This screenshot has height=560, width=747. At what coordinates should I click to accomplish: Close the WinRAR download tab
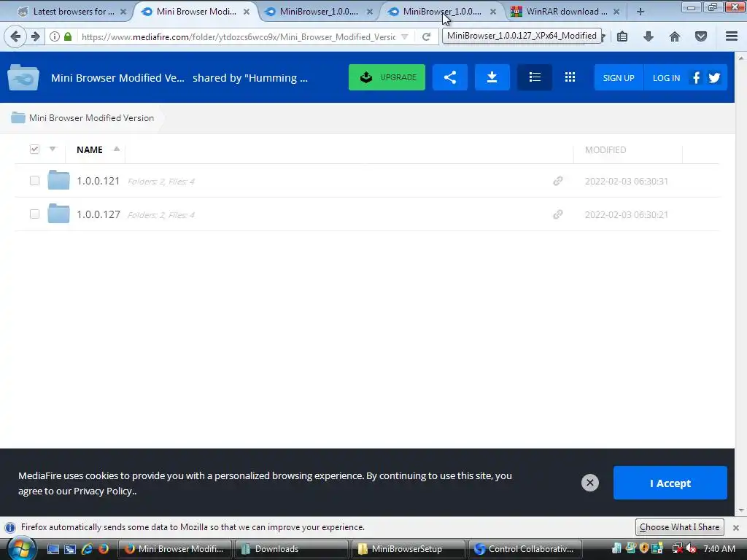click(616, 12)
